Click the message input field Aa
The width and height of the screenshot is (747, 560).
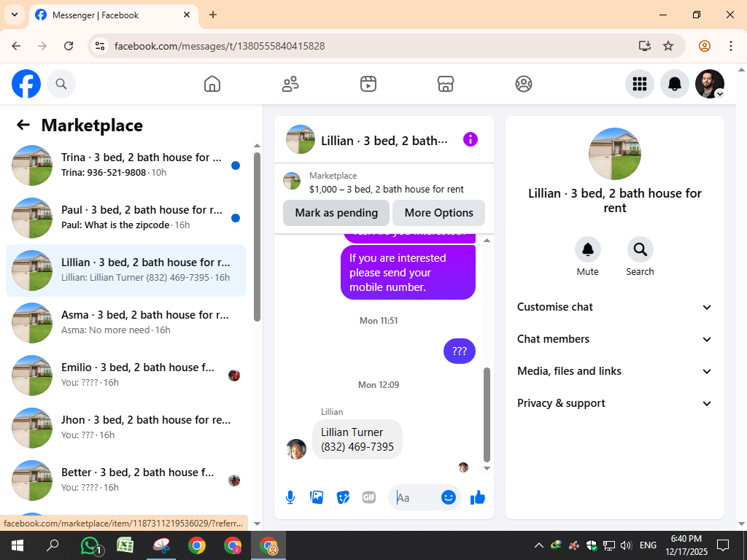(414, 497)
